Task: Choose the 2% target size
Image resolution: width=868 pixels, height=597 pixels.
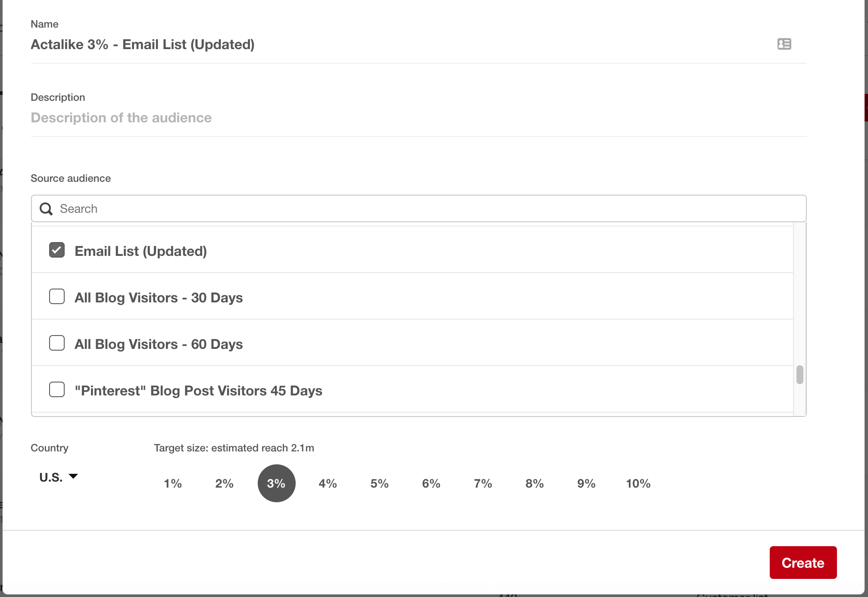Action: (x=225, y=483)
